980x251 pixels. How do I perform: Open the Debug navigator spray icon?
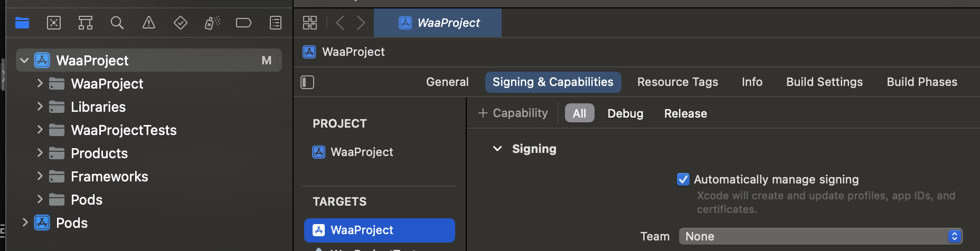pos(212,23)
